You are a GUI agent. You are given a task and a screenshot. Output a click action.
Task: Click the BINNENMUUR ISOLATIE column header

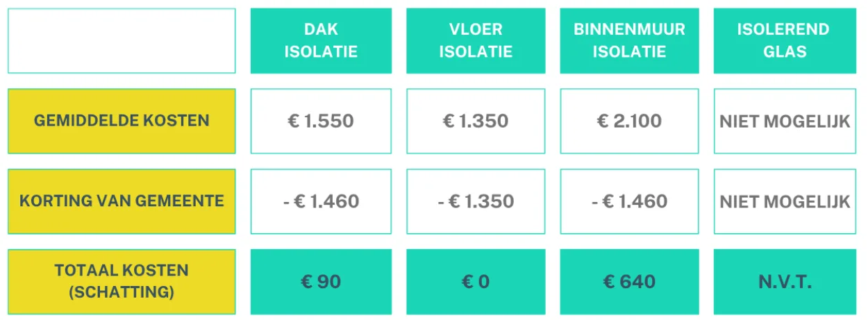(x=629, y=40)
